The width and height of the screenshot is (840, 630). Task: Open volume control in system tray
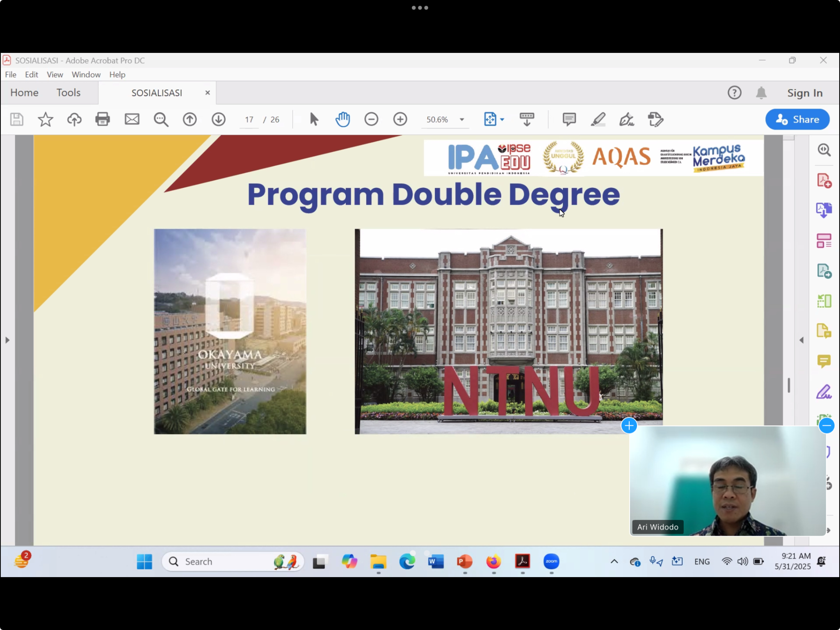point(742,562)
